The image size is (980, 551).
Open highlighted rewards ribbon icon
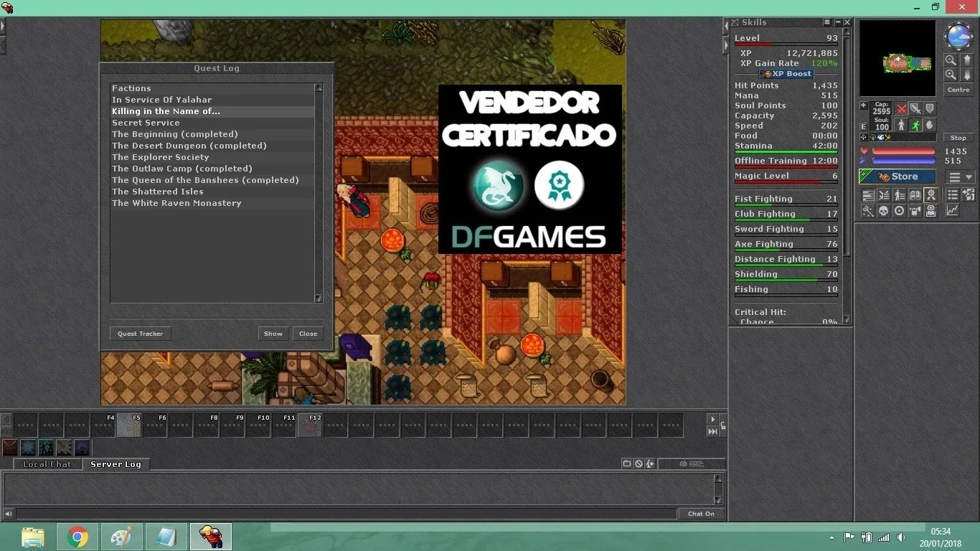point(930,194)
